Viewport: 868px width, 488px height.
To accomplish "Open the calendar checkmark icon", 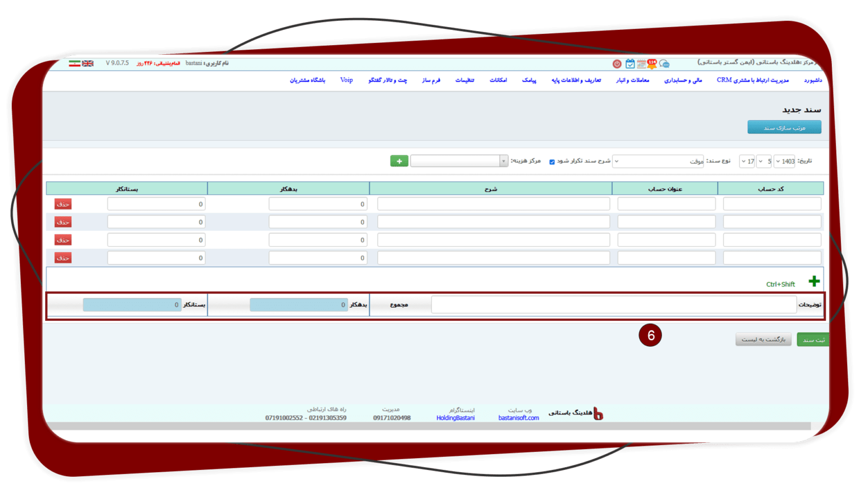I will 630,64.
